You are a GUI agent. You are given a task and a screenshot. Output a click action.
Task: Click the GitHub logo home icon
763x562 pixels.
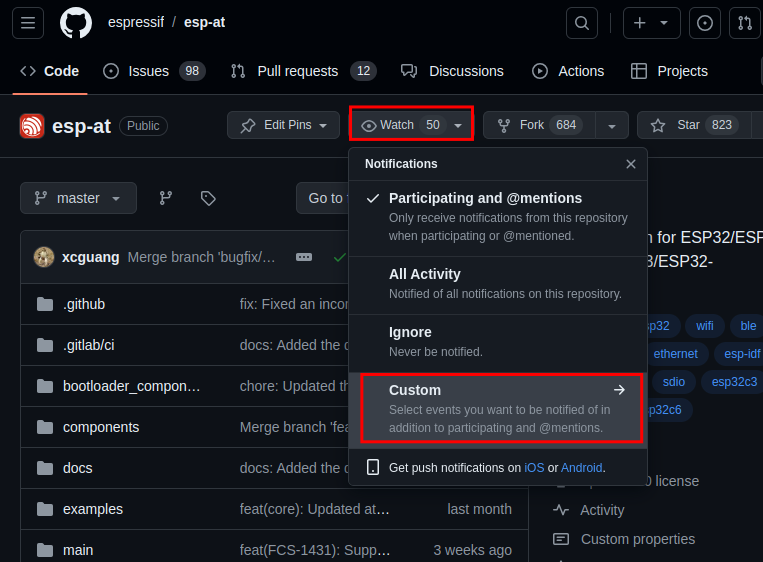coord(76,22)
